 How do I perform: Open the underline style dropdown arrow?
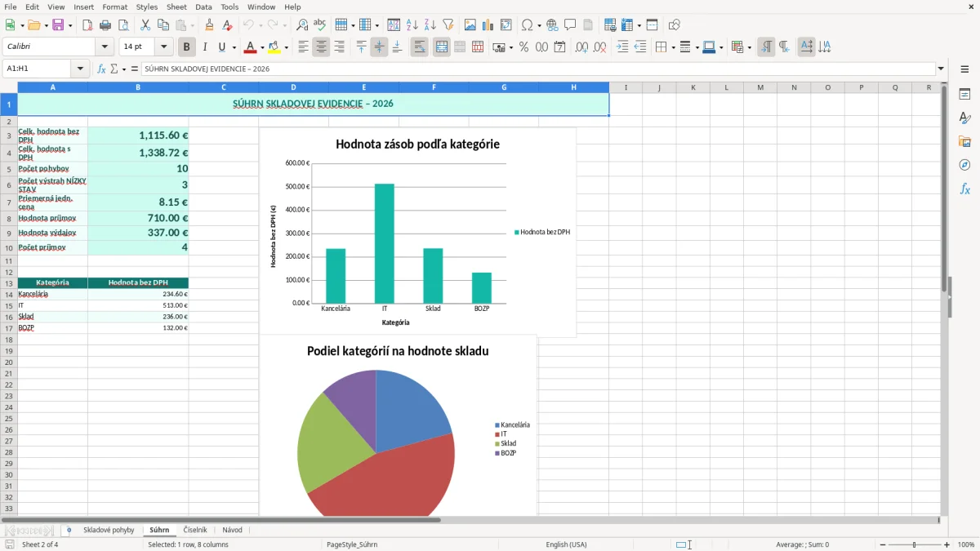(x=234, y=47)
